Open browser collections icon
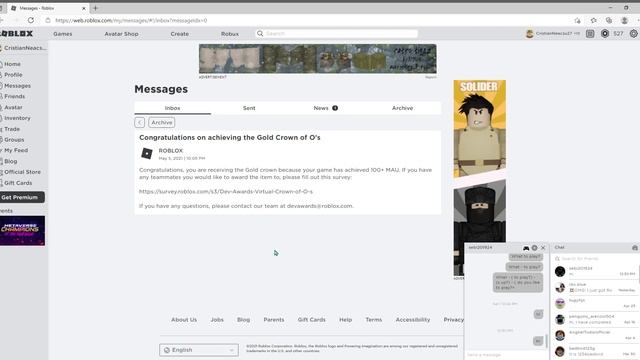The width and height of the screenshot is (640, 360). pyautogui.click(x=609, y=20)
